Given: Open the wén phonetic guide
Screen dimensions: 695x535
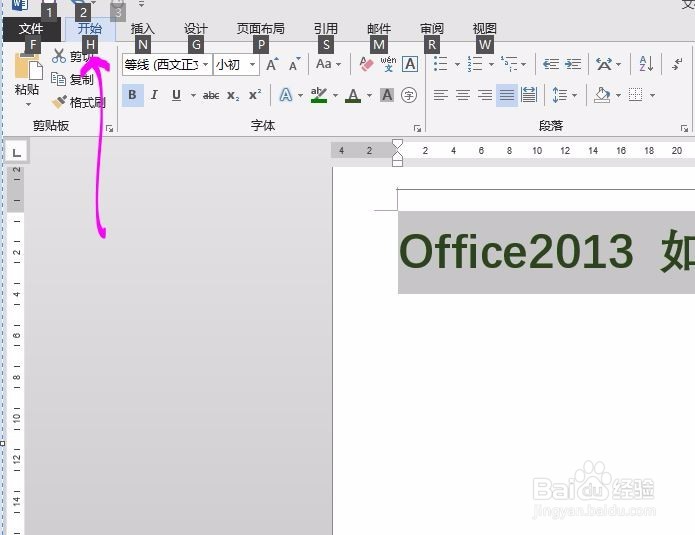Looking at the screenshot, I should (388, 64).
